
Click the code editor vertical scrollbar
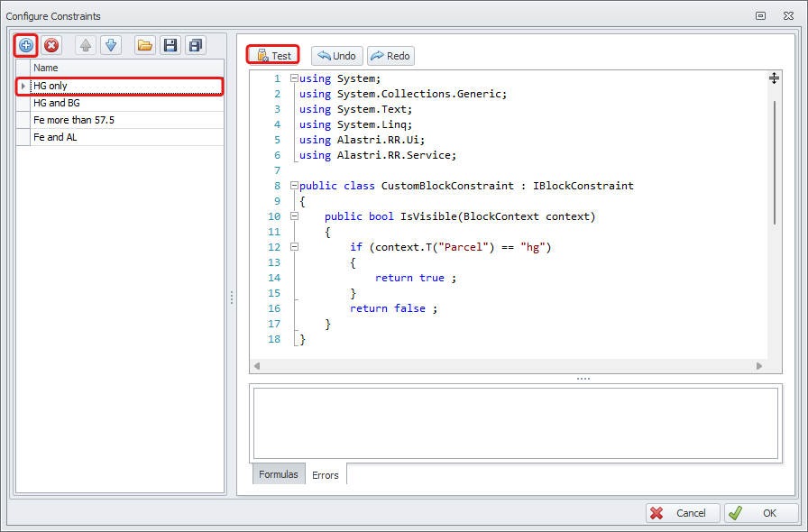(x=774, y=162)
